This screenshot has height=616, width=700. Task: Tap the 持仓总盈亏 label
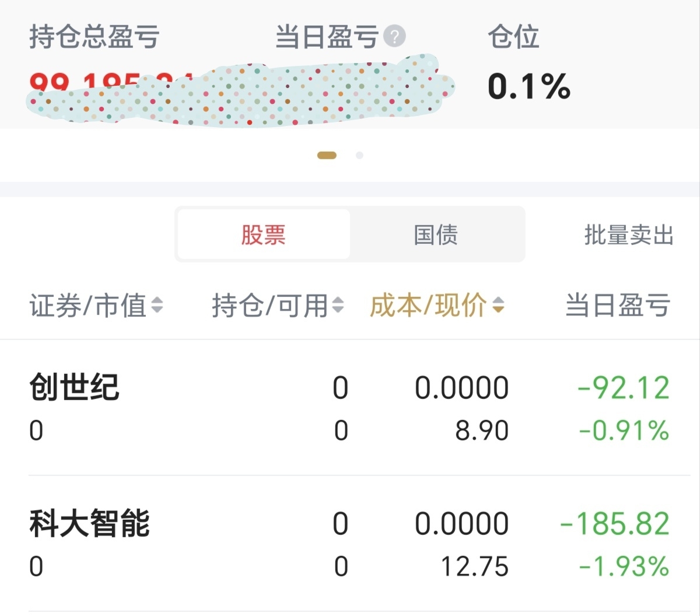[x=94, y=37]
